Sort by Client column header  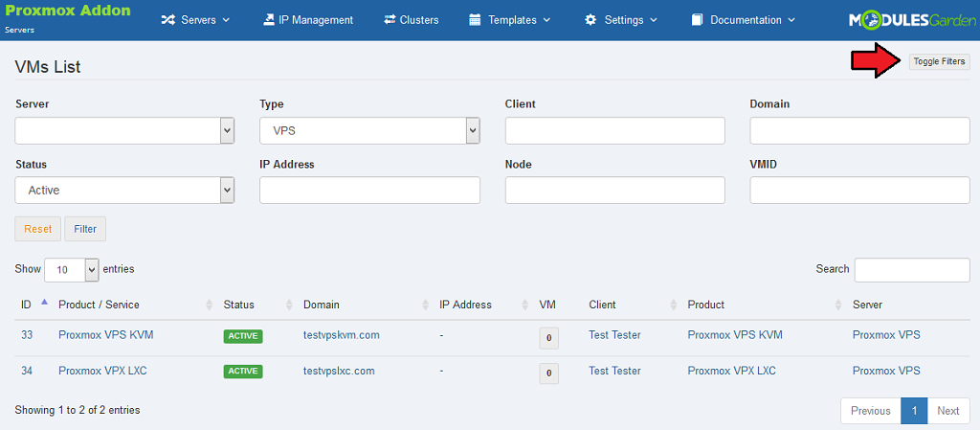click(x=633, y=305)
